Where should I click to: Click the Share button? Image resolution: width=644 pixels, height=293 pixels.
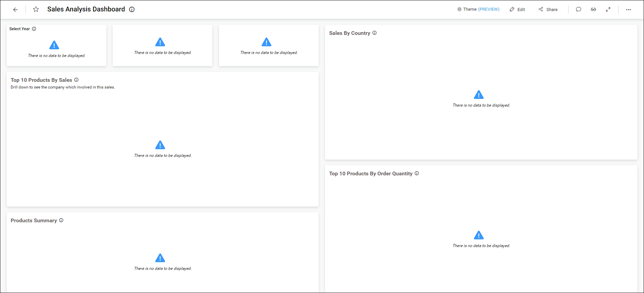coord(548,9)
